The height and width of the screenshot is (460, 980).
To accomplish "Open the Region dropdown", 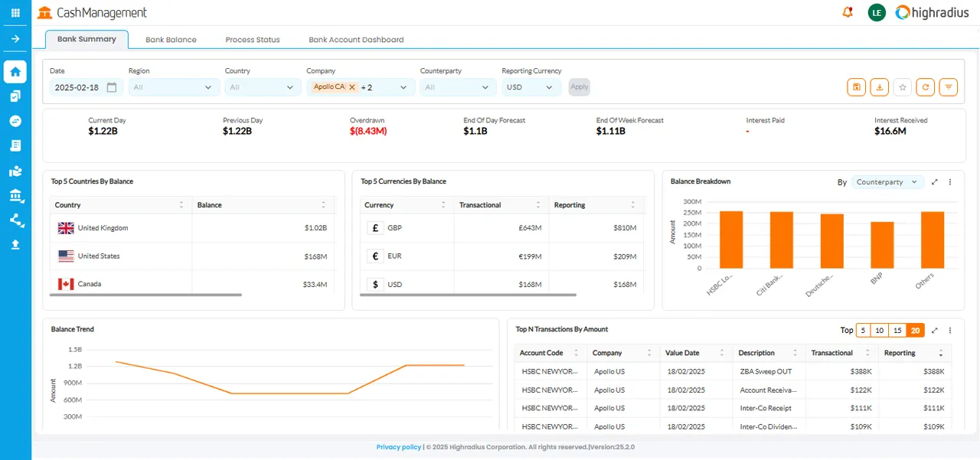I will coord(174,87).
